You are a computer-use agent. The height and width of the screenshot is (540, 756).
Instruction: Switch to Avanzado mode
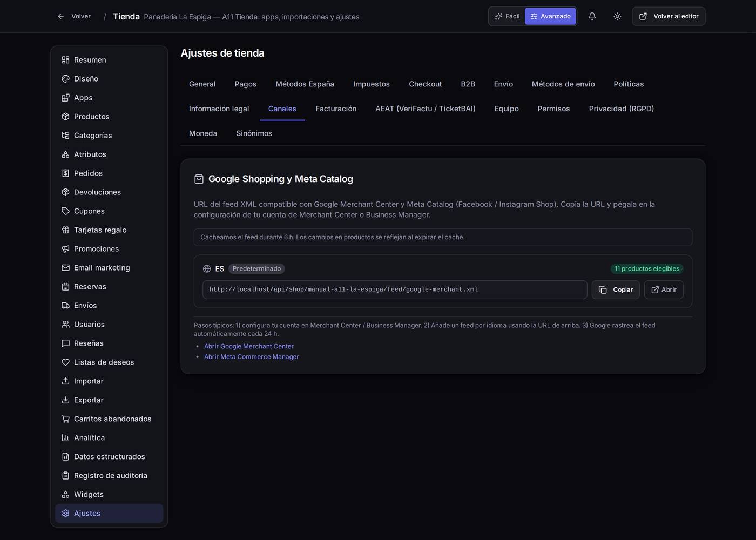point(550,16)
